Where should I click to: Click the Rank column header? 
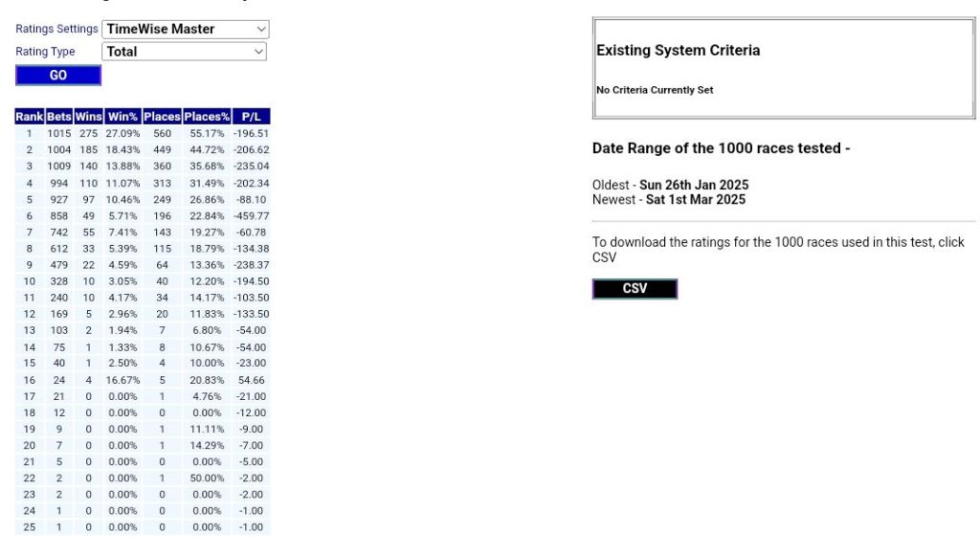click(29, 117)
